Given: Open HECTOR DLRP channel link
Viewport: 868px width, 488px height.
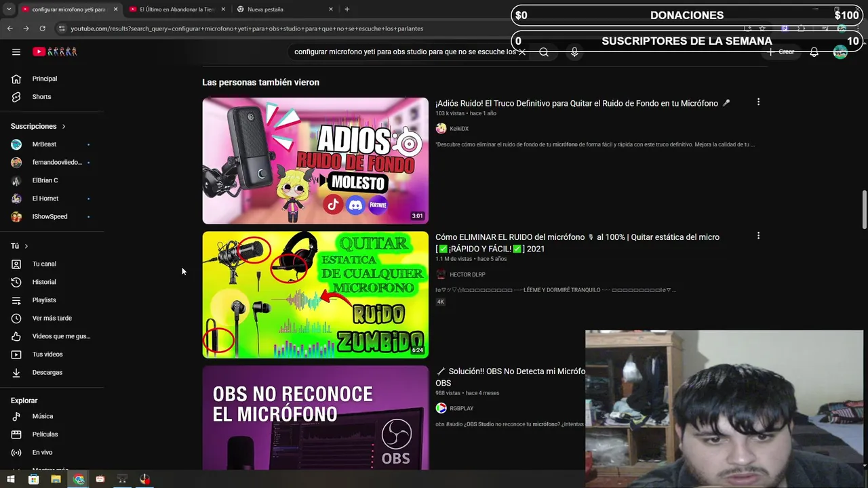Looking at the screenshot, I should 467,274.
